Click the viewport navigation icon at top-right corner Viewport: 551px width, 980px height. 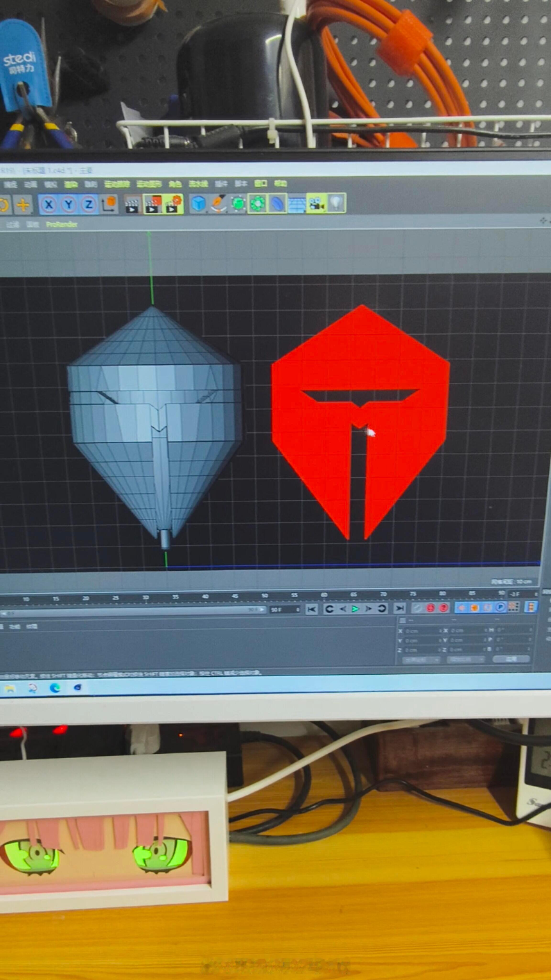543,221
